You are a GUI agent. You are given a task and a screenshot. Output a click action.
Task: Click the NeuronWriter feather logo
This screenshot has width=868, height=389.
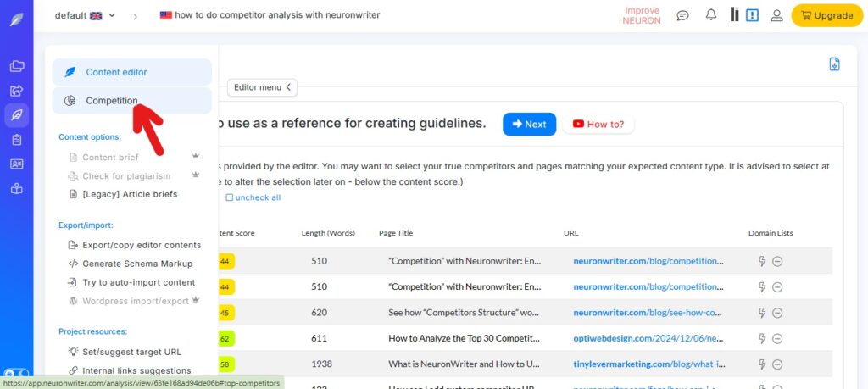17,20
